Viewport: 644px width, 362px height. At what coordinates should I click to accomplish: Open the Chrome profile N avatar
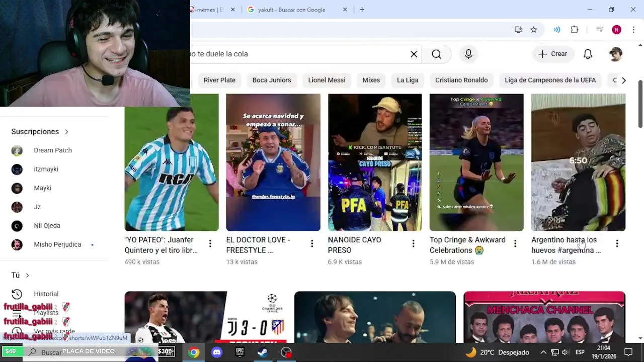[616, 30]
